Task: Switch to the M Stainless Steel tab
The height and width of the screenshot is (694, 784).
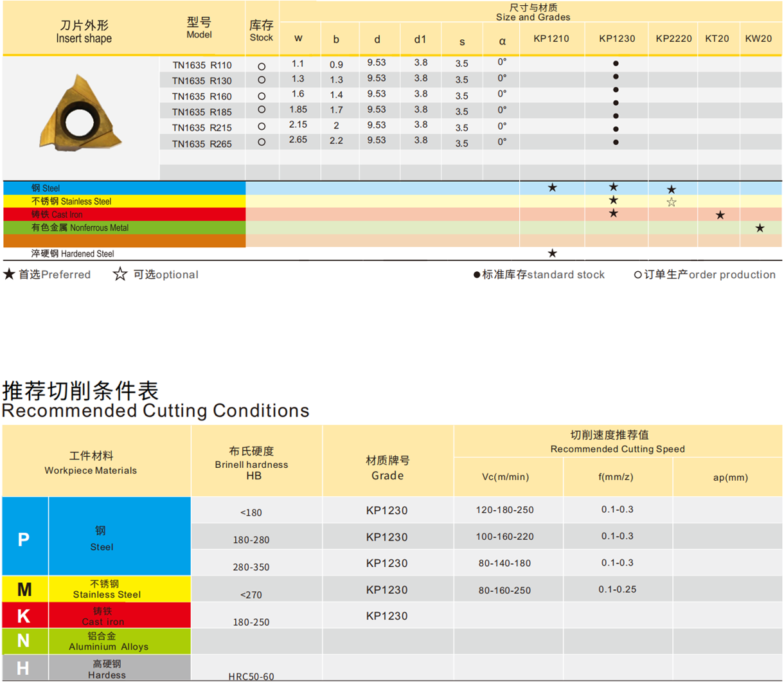Action: [25, 589]
